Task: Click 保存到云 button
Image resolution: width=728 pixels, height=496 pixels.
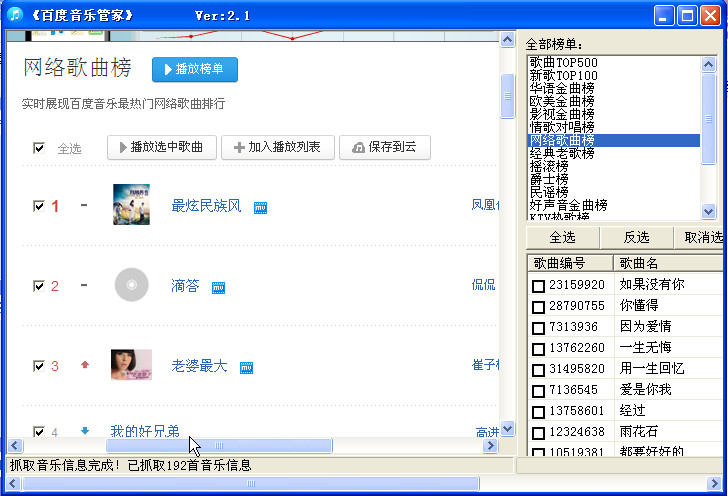Action: 385,147
